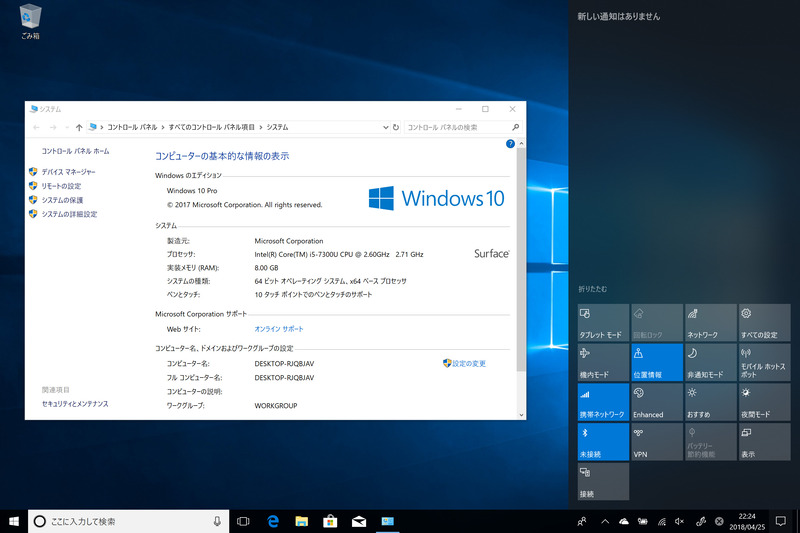800x533 pixels.
Task: Adjust brightness with the おすすめ tile
Action: click(711, 402)
